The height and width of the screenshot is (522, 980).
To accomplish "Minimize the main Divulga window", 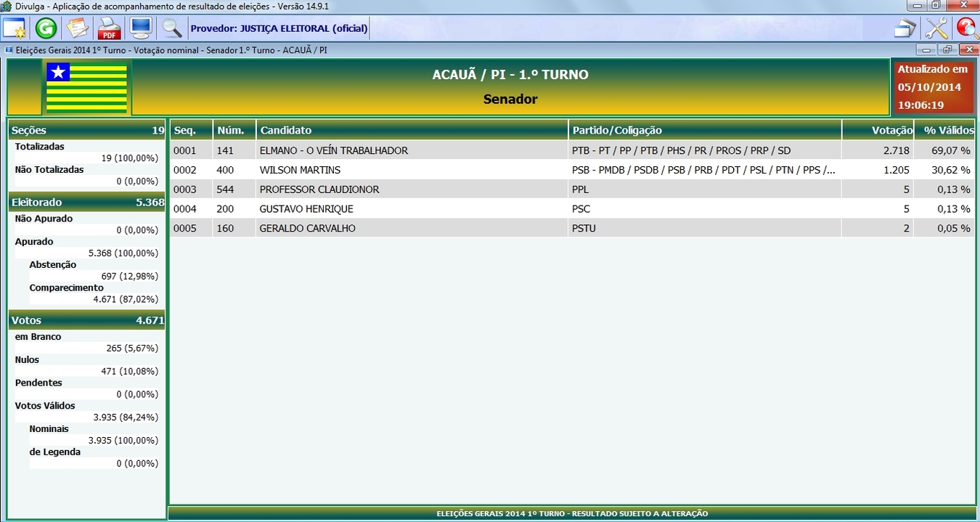I will coord(918,5).
